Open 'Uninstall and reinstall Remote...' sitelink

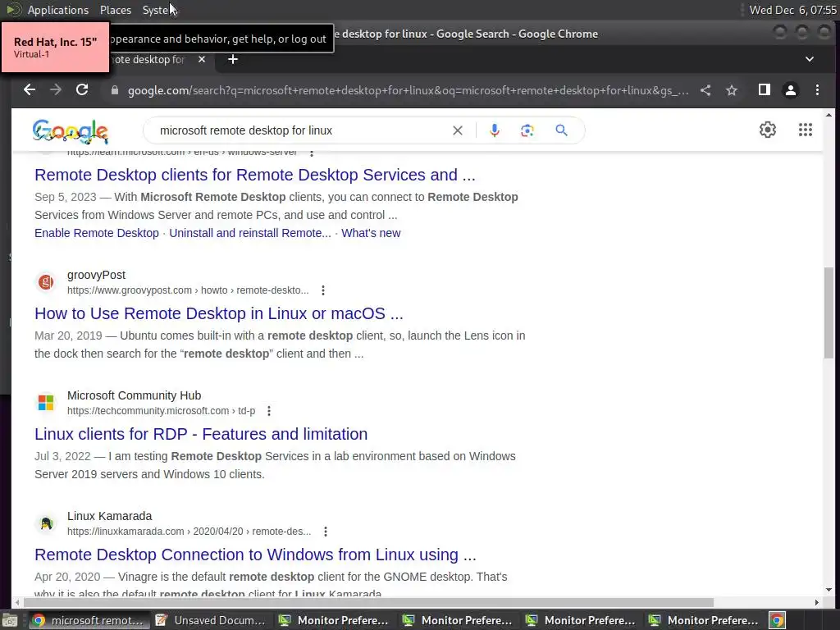(x=250, y=233)
